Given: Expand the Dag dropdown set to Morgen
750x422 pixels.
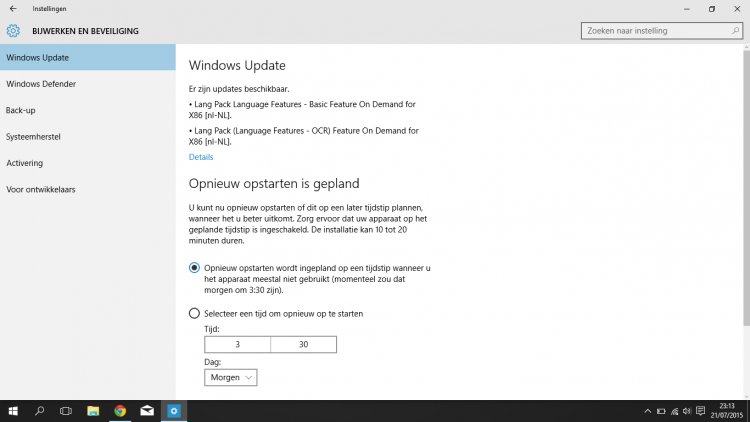Looking at the screenshot, I should coord(231,378).
